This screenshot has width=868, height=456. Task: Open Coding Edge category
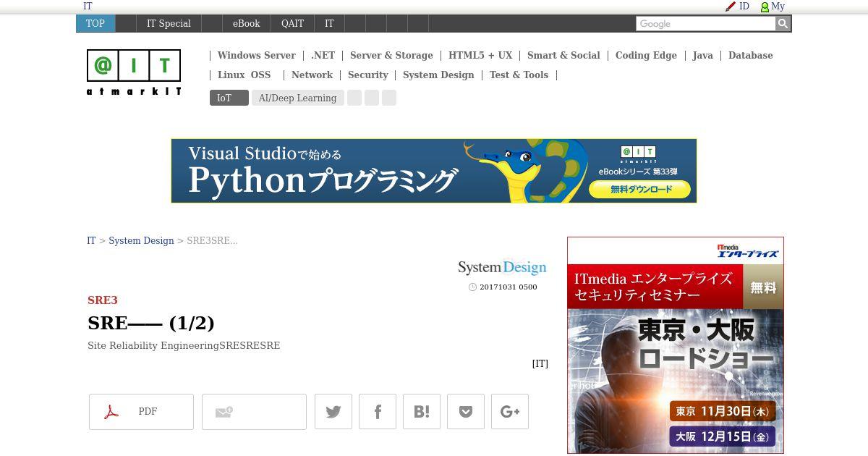(646, 55)
